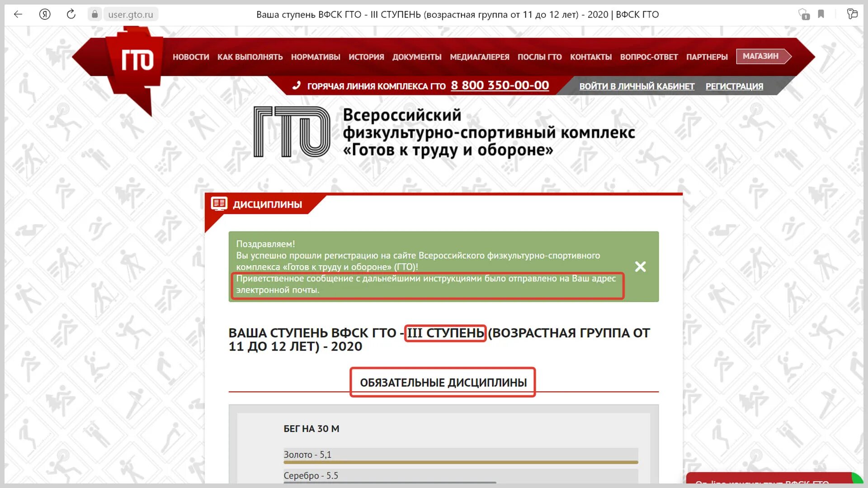Open the НОВОСТИ menu item
Image resolution: width=868 pixels, height=488 pixels.
191,57
